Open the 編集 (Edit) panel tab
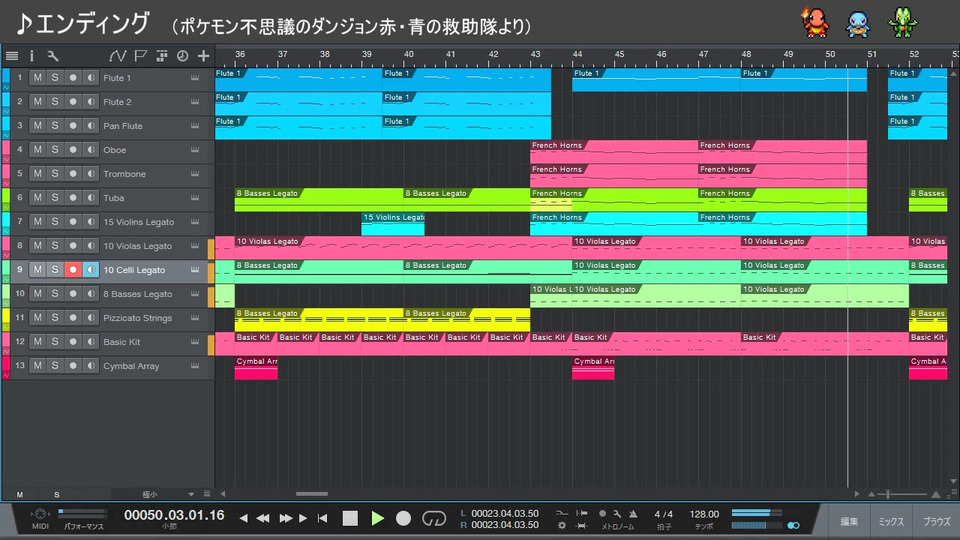 click(x=849, y=521)
